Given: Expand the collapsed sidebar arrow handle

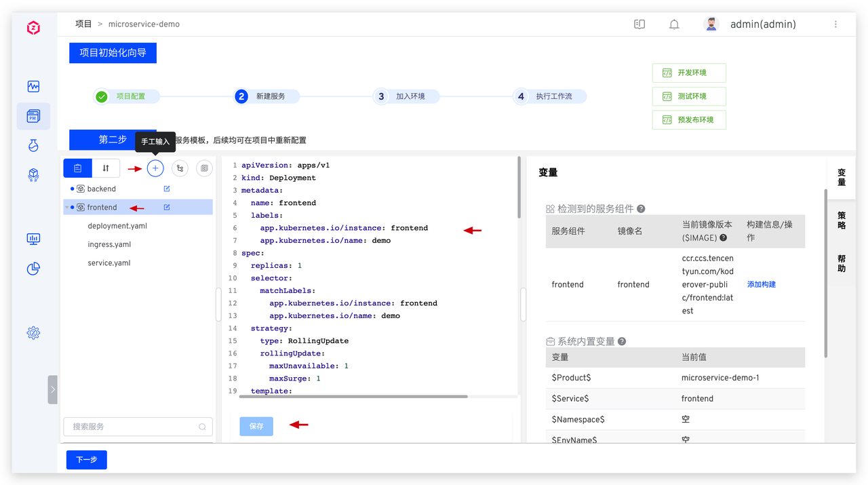Looking at the screenshot, I should [x=52, y=390].
